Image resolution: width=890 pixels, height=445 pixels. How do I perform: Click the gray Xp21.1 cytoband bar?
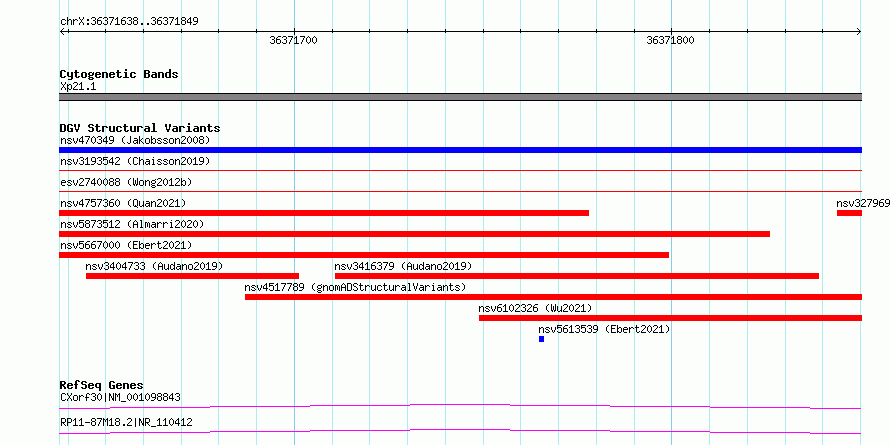tap(460, 97)
